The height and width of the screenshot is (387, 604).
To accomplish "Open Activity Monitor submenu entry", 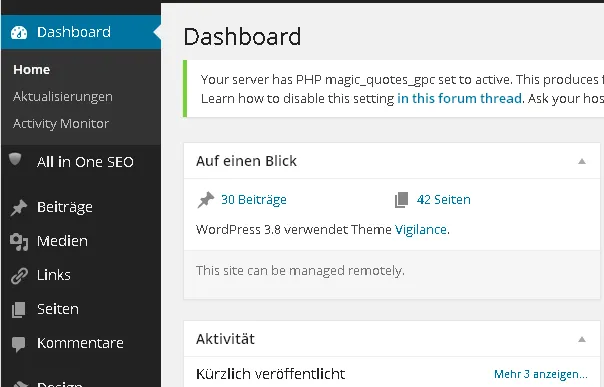I will click(61, 124).
